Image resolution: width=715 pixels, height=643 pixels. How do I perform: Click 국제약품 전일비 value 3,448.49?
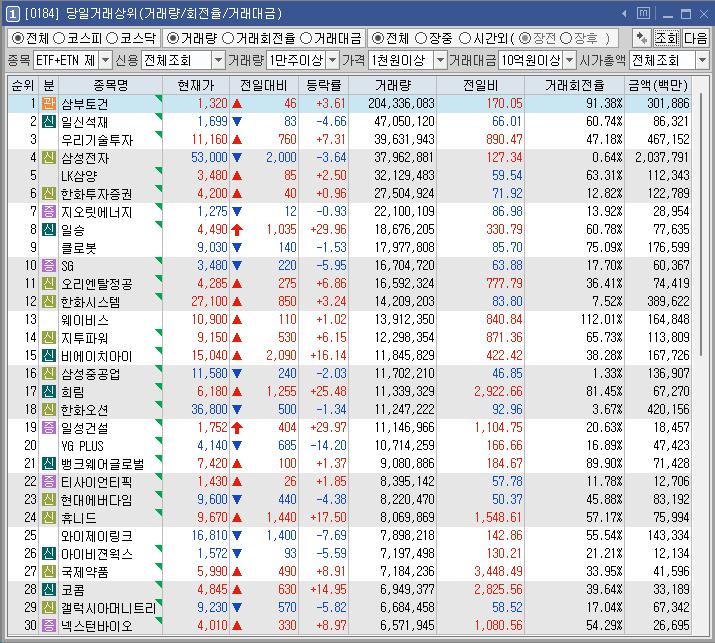pyautogui.click(x=498, y=571)
